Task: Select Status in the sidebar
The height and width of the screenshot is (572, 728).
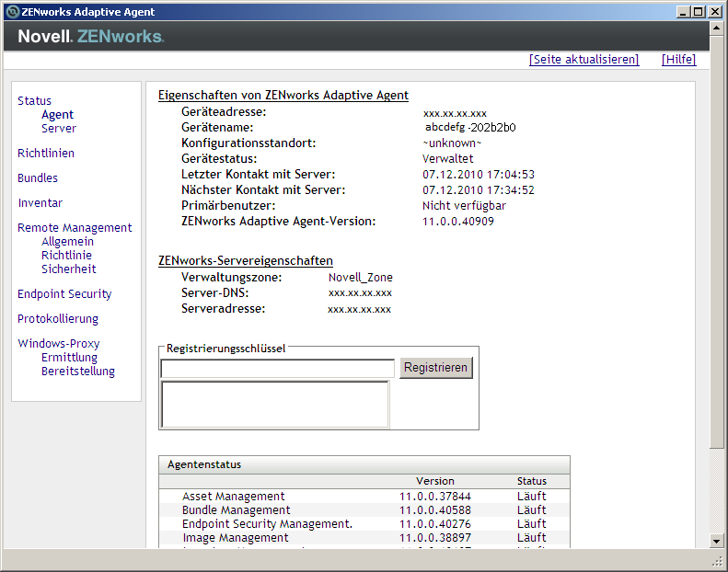Action: pyautogui.click(x=34, y=101)
